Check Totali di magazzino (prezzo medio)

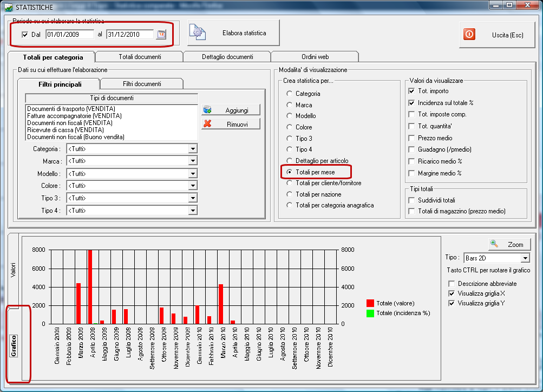(411, 211)
